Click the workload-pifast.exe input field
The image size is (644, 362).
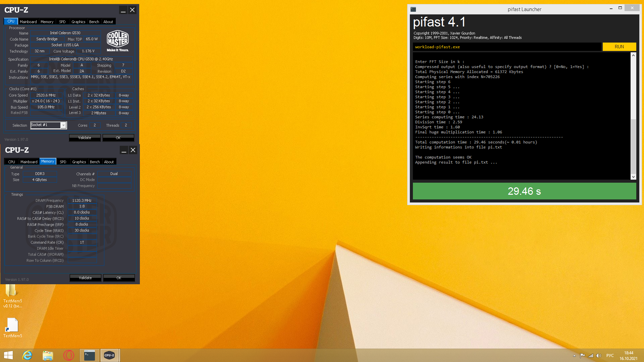tap(507, 47)
